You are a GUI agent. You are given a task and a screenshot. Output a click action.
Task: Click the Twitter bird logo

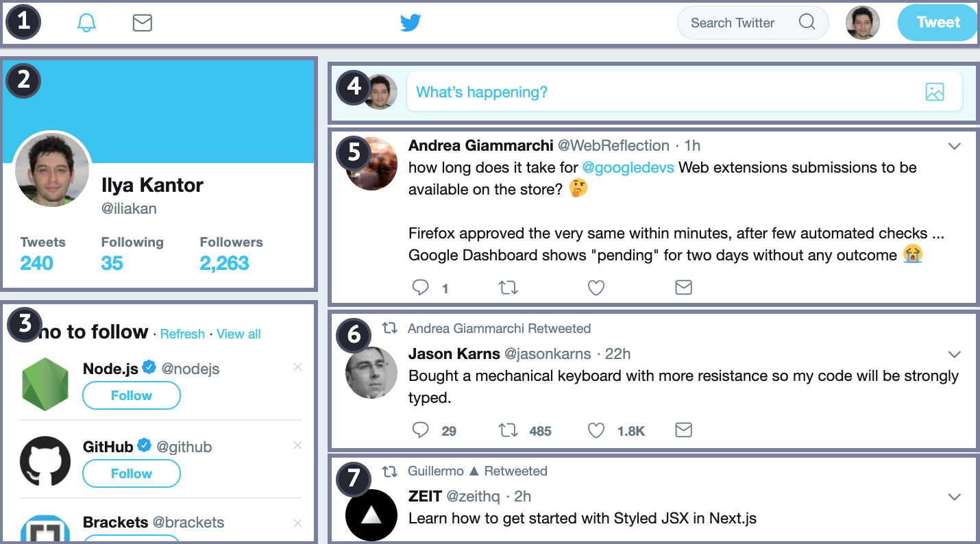411,23
